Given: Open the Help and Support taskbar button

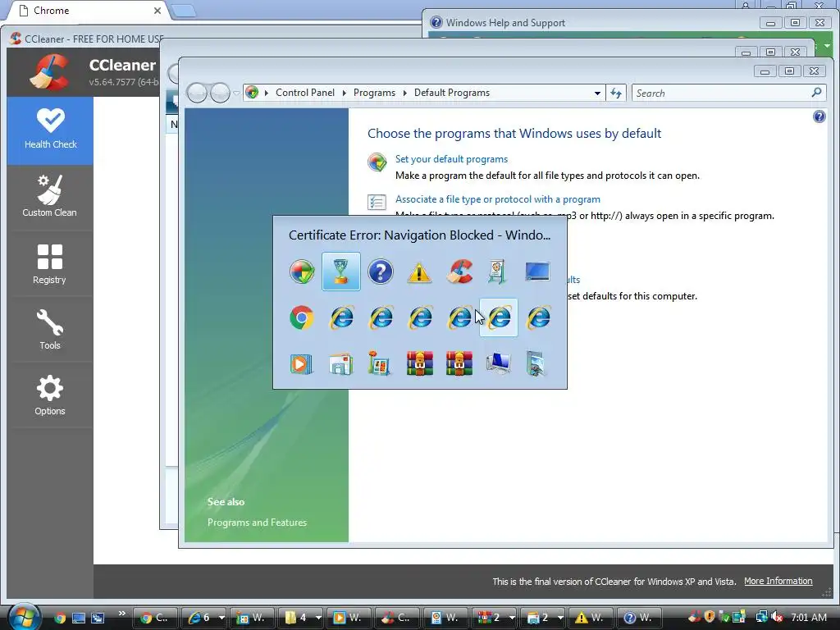Looking at the screenshot, I should click(x=638, y=618).
